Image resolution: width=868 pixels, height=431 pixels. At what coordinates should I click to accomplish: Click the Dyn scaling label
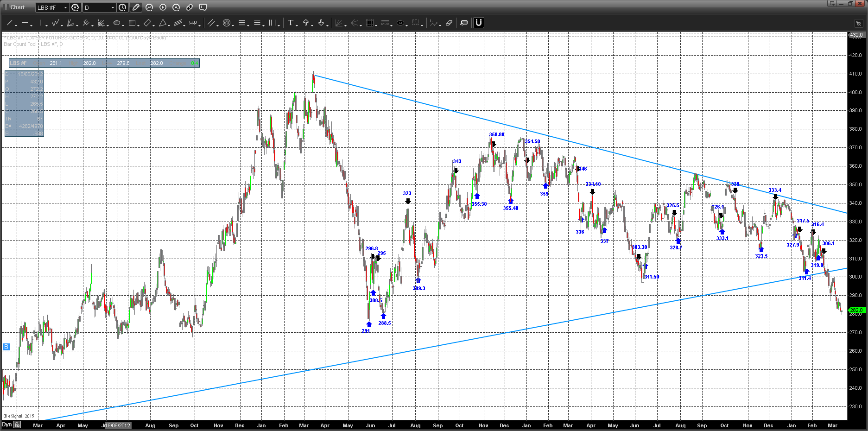(x=6, y=425)
